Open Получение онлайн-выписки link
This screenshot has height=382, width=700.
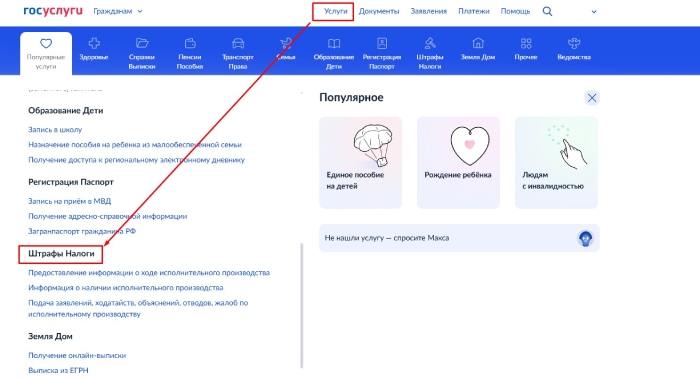[77, 356]
